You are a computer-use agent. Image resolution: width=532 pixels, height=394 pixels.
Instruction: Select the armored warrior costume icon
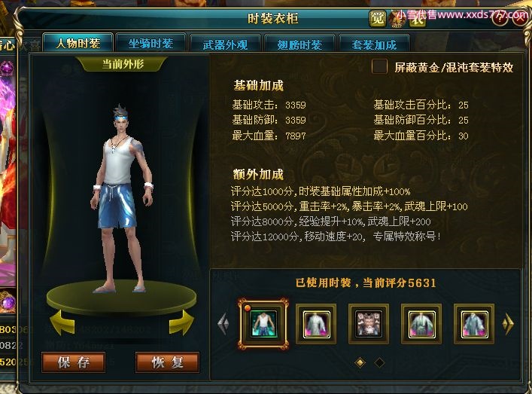coord(369,324)
